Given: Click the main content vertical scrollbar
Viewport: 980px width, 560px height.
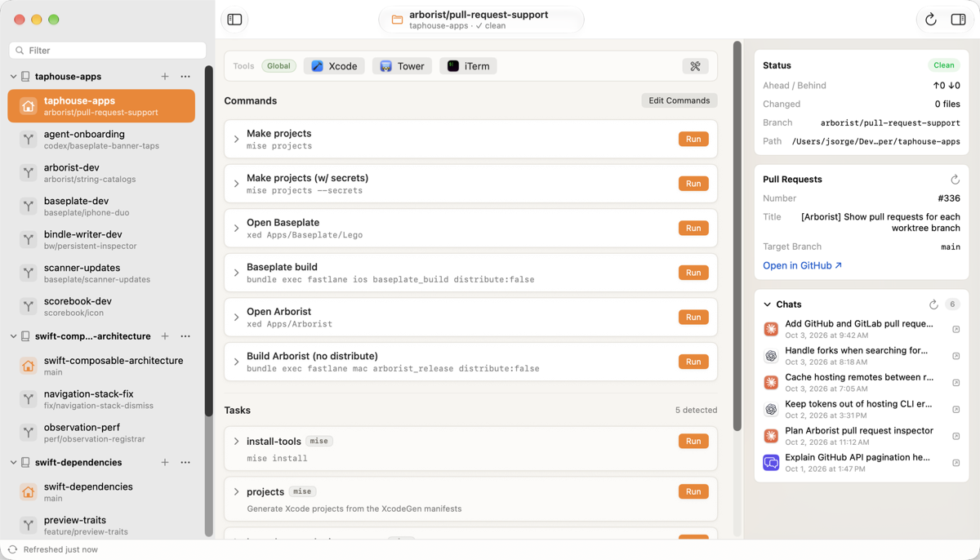Looking at the screenshot, I should [x=737, y=236].
